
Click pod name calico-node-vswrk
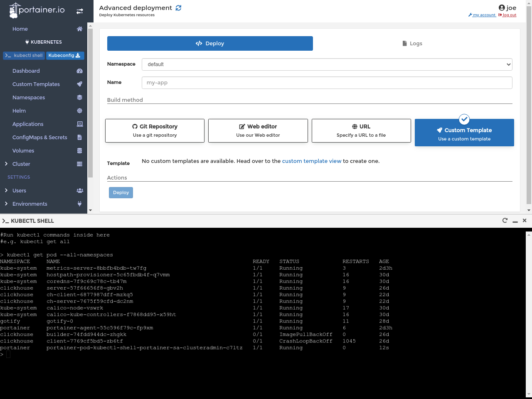(x=75, y=308)
